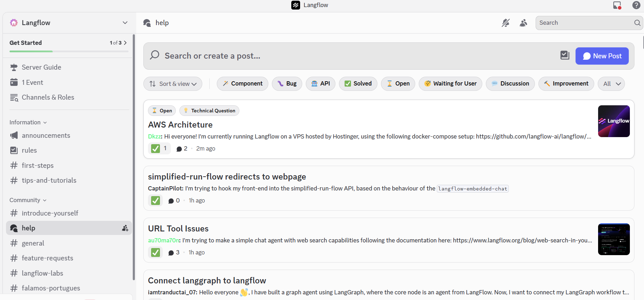The height and width of the screenshot is (300, 644).
Task: Open the Sort & view dropdown
Action: [x=173, y=84]
